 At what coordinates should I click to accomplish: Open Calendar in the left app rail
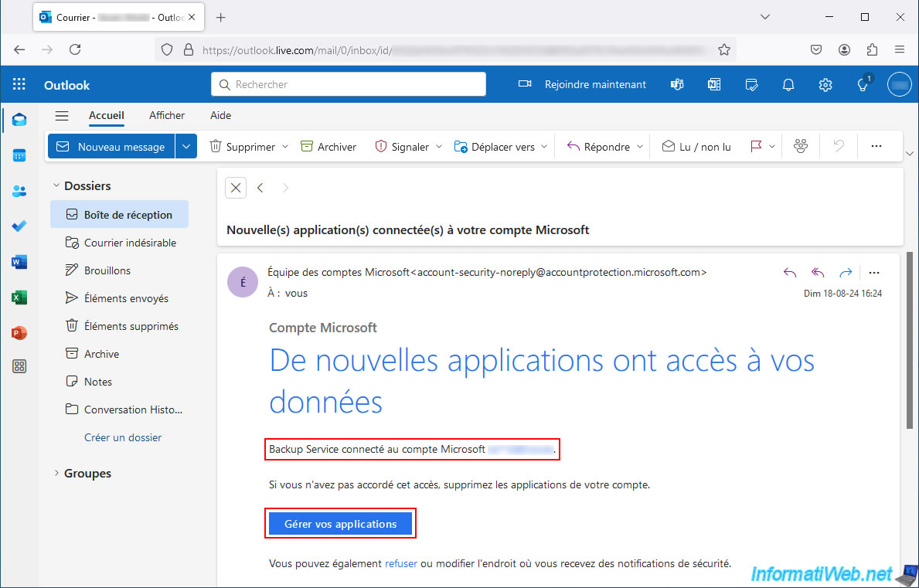point(19,155)
